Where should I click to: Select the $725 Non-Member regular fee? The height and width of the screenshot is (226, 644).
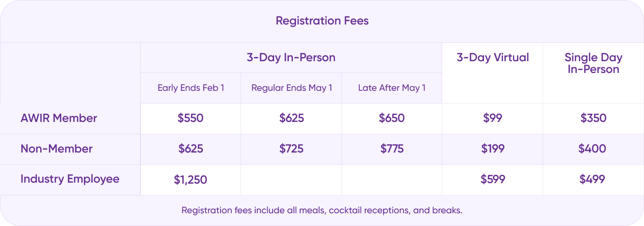coord(291,149)
